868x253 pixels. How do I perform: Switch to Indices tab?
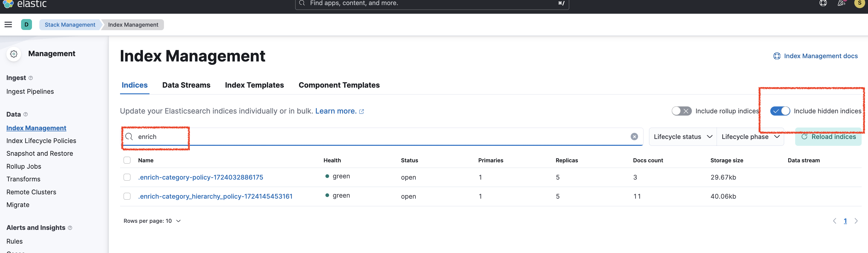[135, 85]
